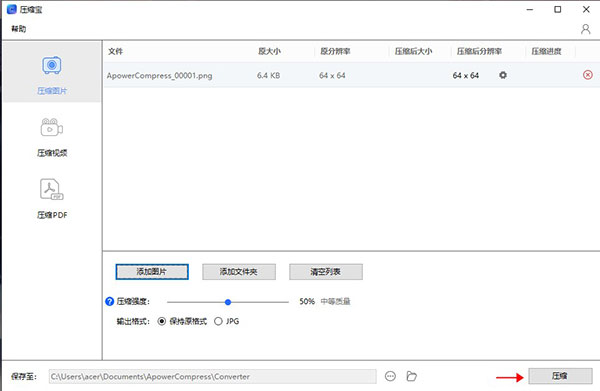Browse output path with the ellipsis icon
The height and width of the screenshot is (391, 600).
click(x=390, y=376)
